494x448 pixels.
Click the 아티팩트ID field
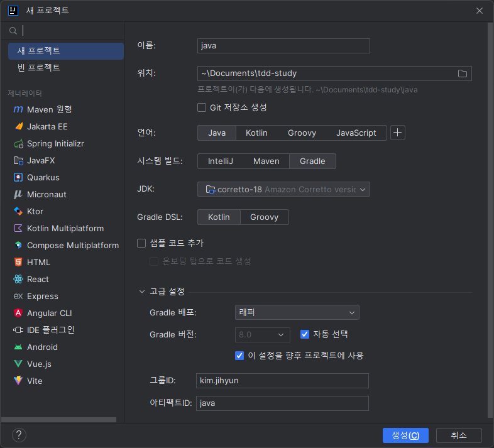tap(282, 403)
